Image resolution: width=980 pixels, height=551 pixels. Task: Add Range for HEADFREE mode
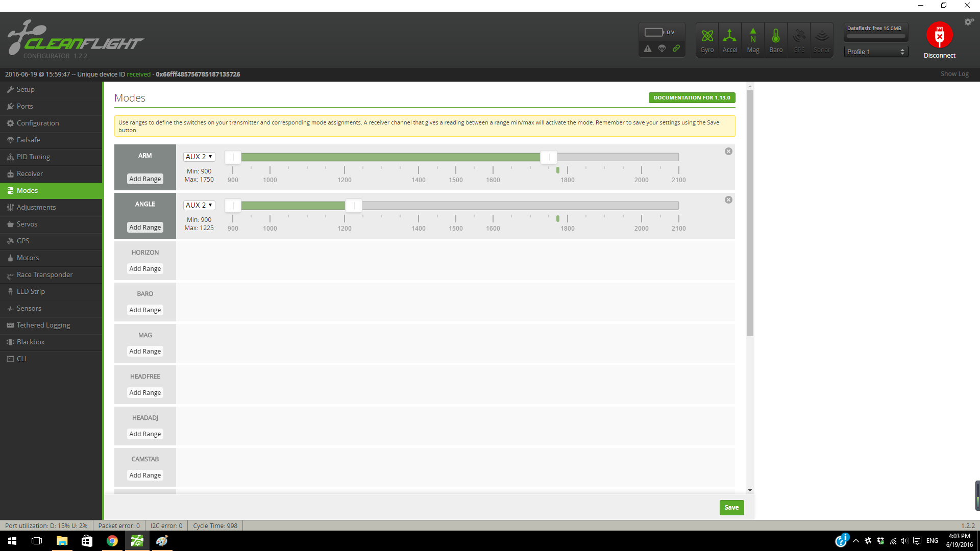click(145, 392)
